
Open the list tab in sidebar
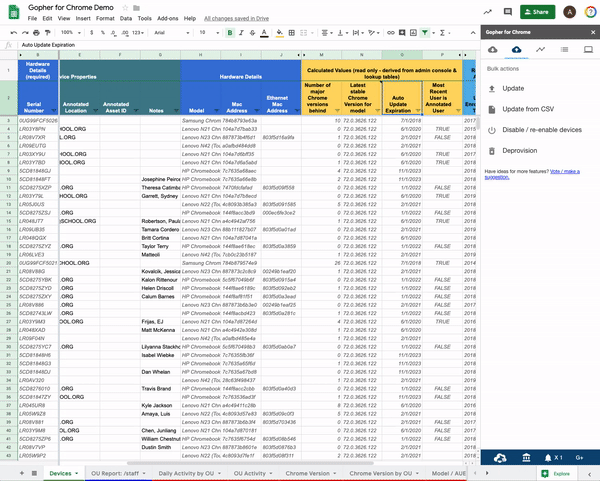click(564, 49)
